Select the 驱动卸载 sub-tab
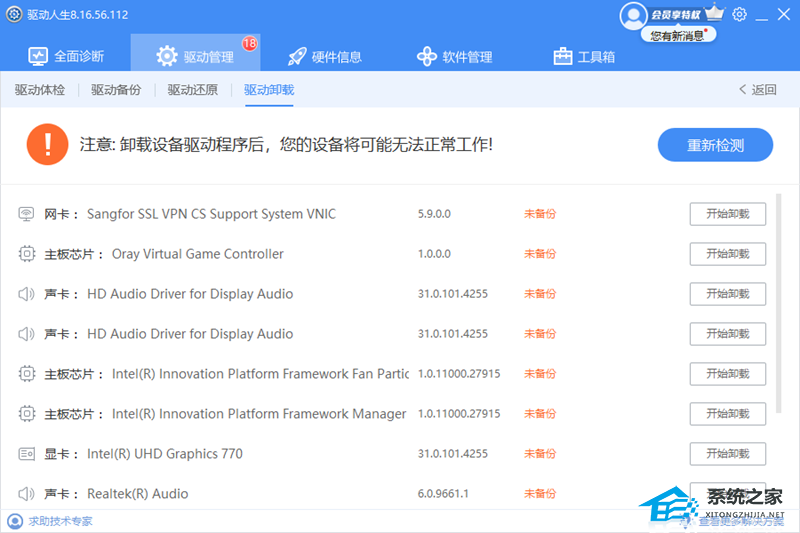Screen dimensions: 800x533 coord(269,90)
